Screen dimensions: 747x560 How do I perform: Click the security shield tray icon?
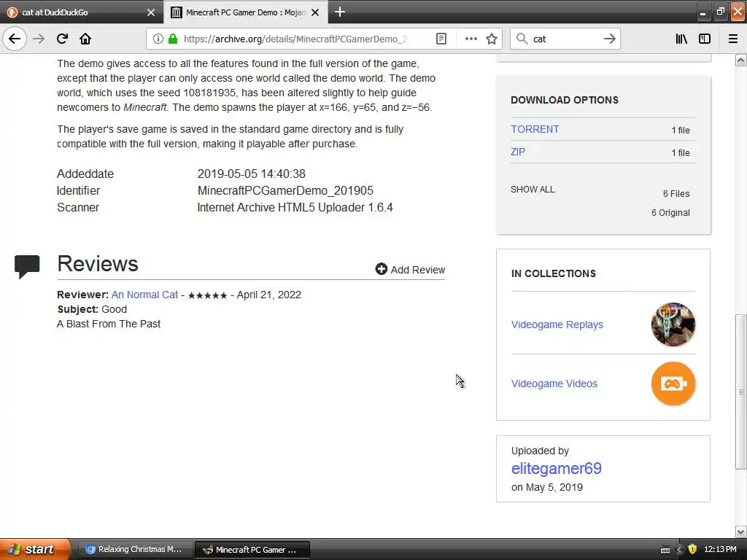[x=693, y=549]
